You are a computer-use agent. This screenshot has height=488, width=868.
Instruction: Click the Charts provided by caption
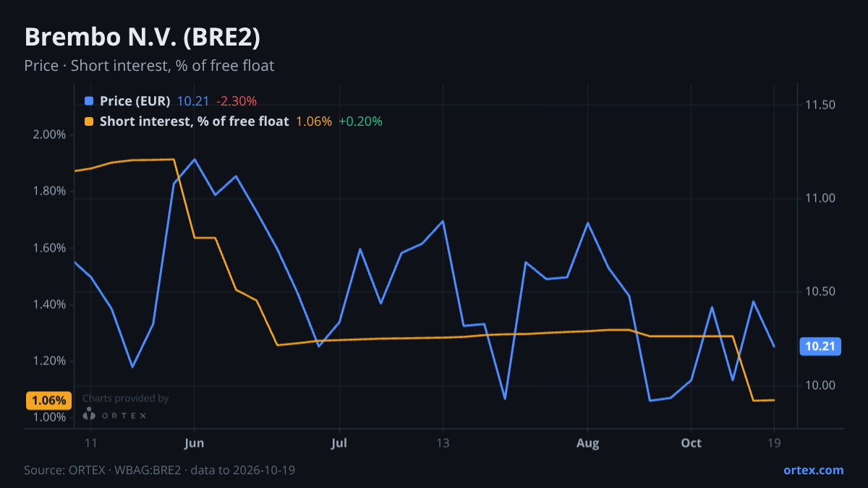click(x=126, y=398)
